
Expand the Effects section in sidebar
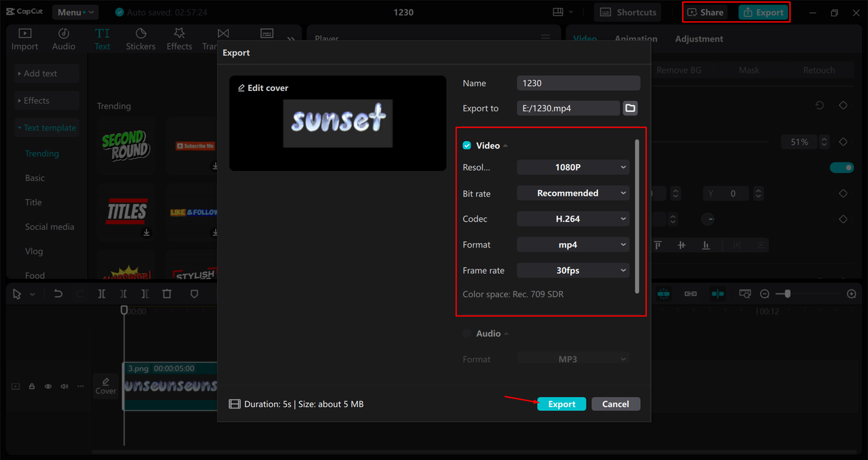pos(47,100)
